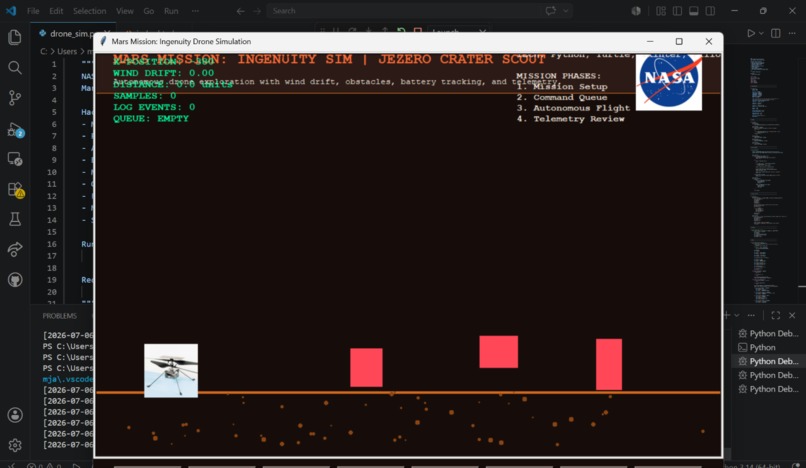
Task: Click the C: drive breadcrumb segment
Action: click(44, 51)
